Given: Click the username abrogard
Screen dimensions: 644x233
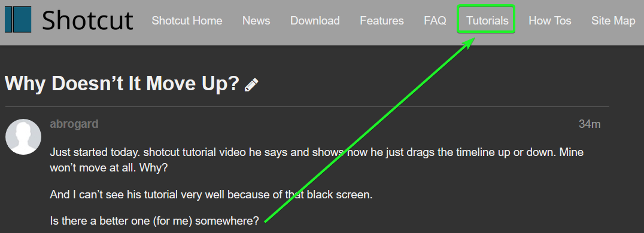Looking at the screenshot, I should (x=74, y=124).
